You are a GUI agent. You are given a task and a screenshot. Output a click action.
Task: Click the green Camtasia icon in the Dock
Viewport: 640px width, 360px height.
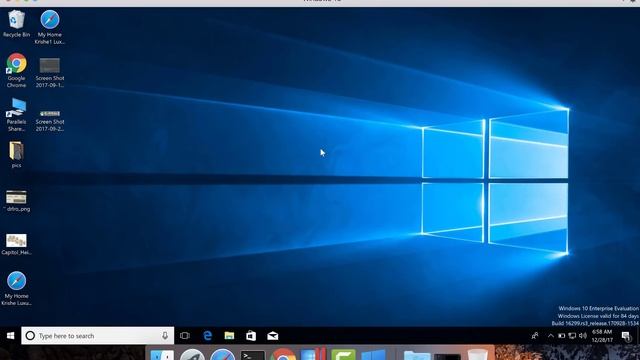[x=343, y=355]
